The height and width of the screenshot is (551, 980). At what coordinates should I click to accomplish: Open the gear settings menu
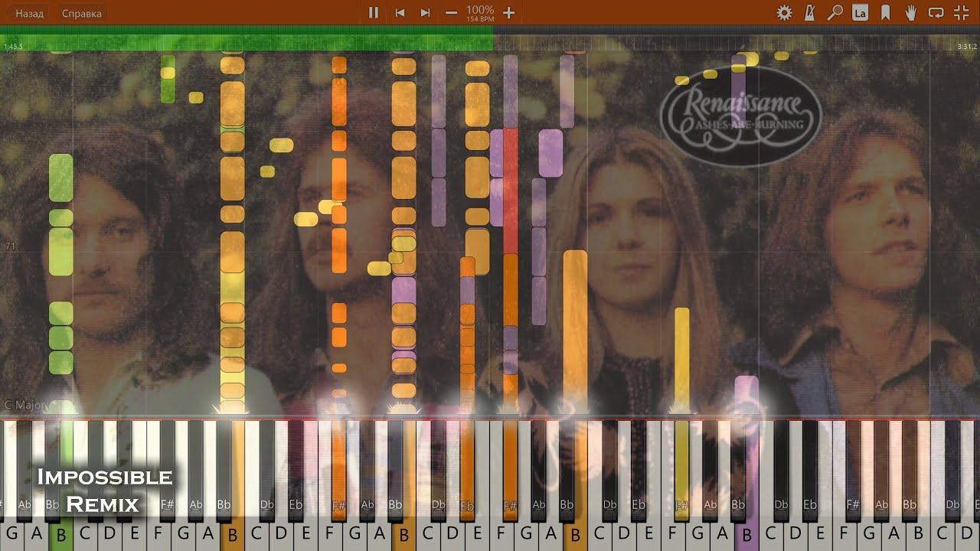[784, 12]
